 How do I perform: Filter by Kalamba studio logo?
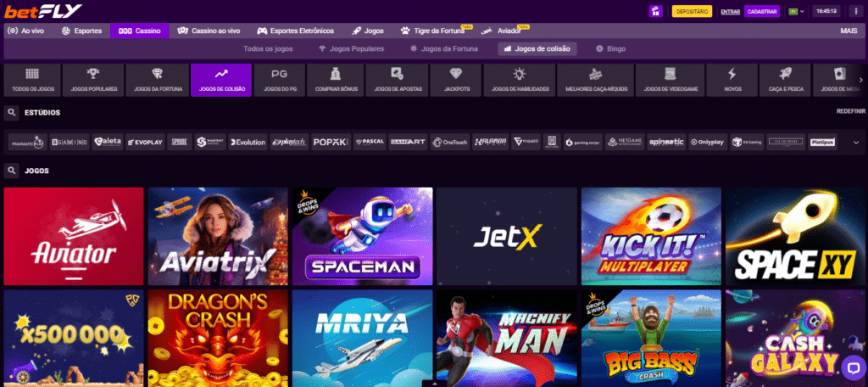491,143
